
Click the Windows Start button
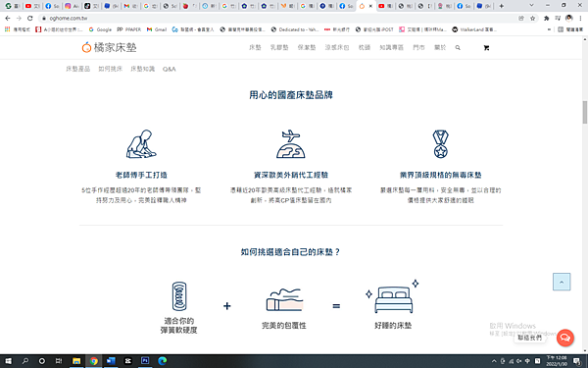pos(8,361)
